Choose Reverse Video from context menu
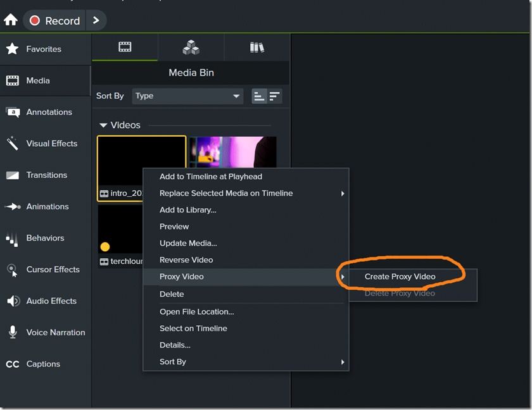The height and width of the screenshot is (410, 532). pos(246,260)
